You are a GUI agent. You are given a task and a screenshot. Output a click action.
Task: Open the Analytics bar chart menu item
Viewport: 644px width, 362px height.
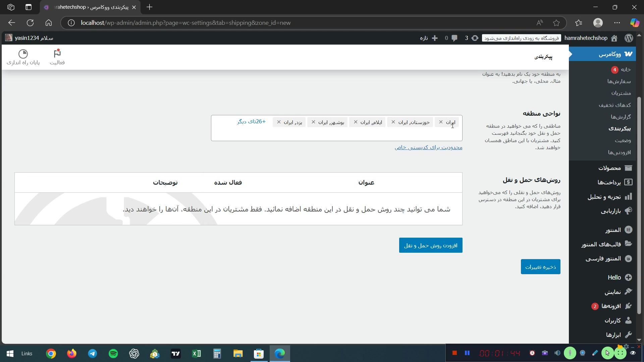628,196
